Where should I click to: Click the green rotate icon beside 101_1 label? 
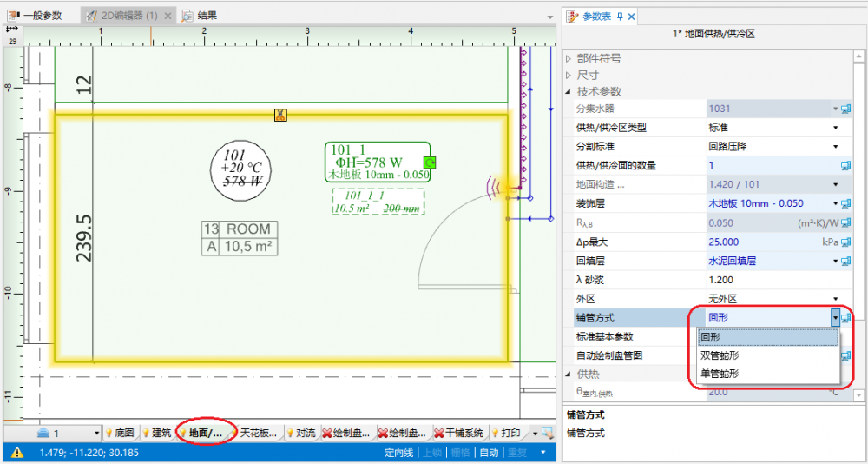pyautogui.click(x=429, y=162)
